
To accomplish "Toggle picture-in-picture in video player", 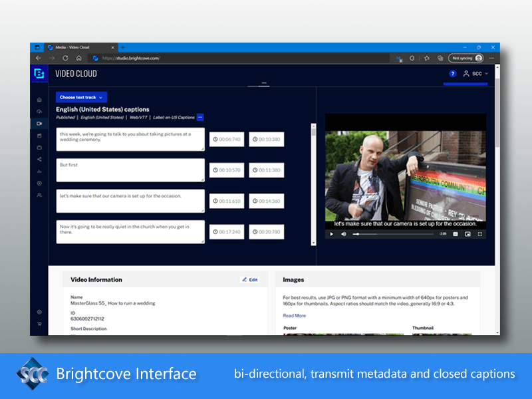I will point(467,234).
